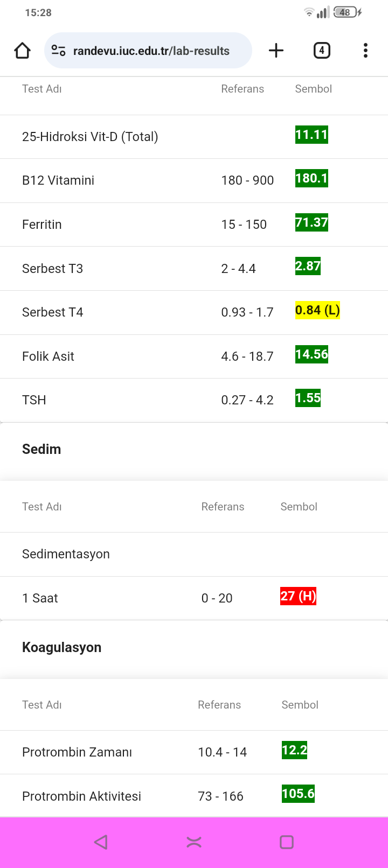Tap the Android back navigation button
The width and height of the screenshot is (388, 868).
[x=101, y=842]
